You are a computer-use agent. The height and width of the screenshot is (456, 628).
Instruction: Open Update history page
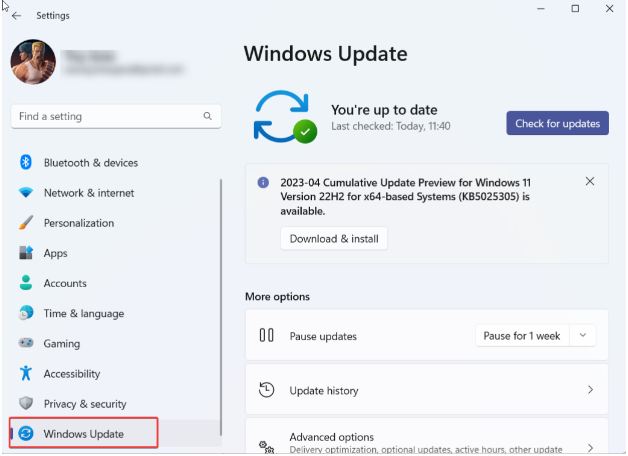[427, 390]
